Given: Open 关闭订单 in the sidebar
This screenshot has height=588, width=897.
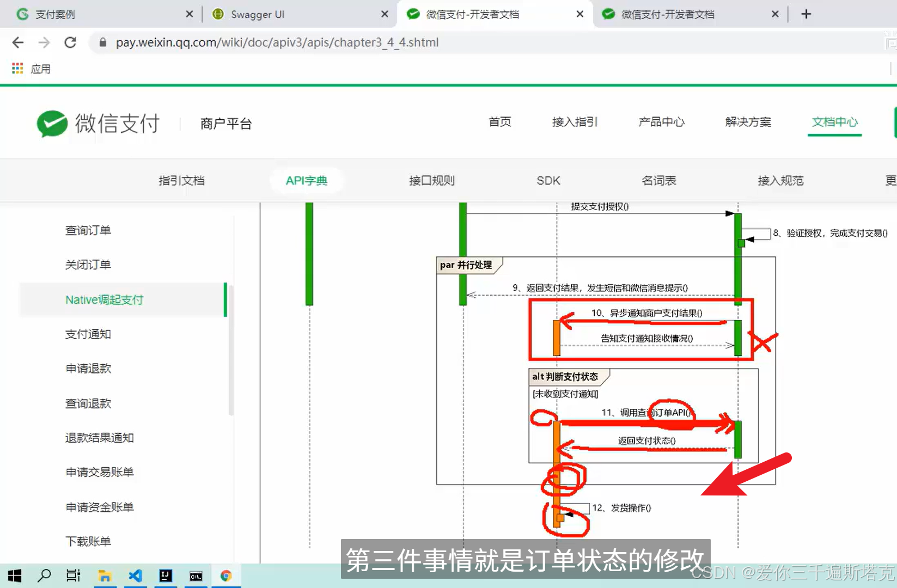Looking at the screenshot, I should [x=88, y=265].
